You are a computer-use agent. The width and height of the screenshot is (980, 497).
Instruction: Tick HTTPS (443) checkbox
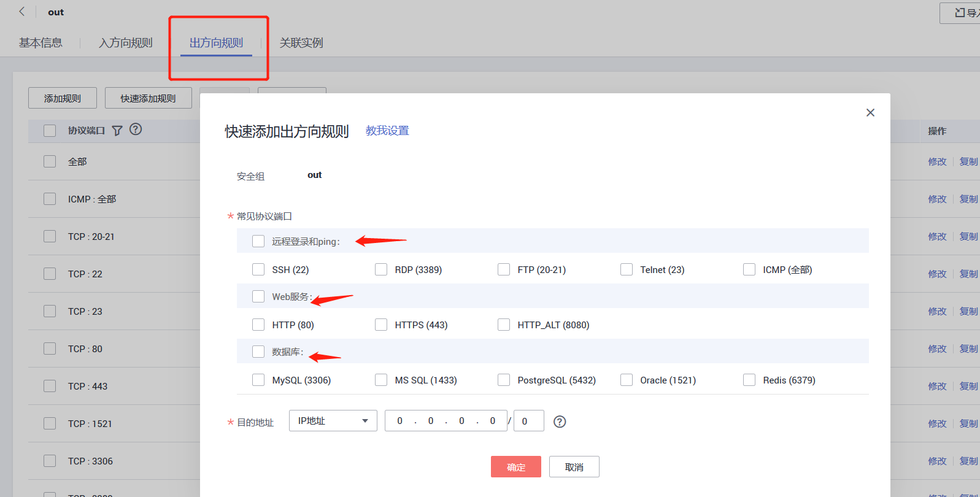pyautogui.click(x=381, y=325)
